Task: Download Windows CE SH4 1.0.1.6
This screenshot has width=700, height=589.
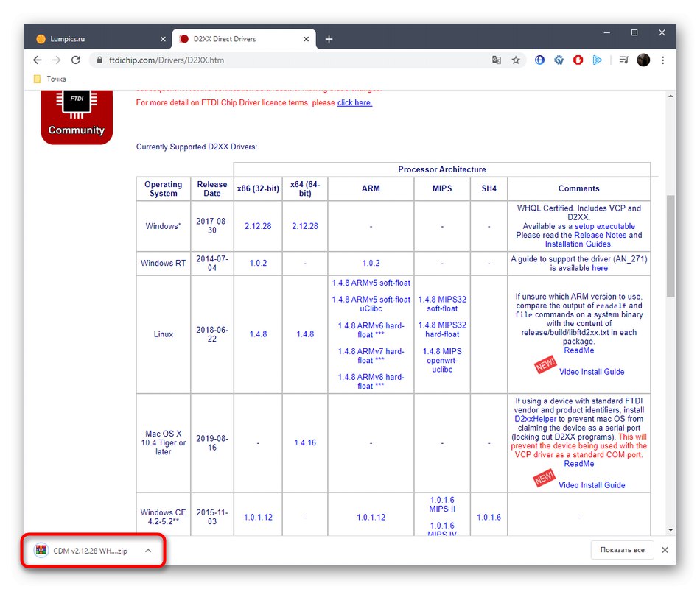Action: coord(489,517)
